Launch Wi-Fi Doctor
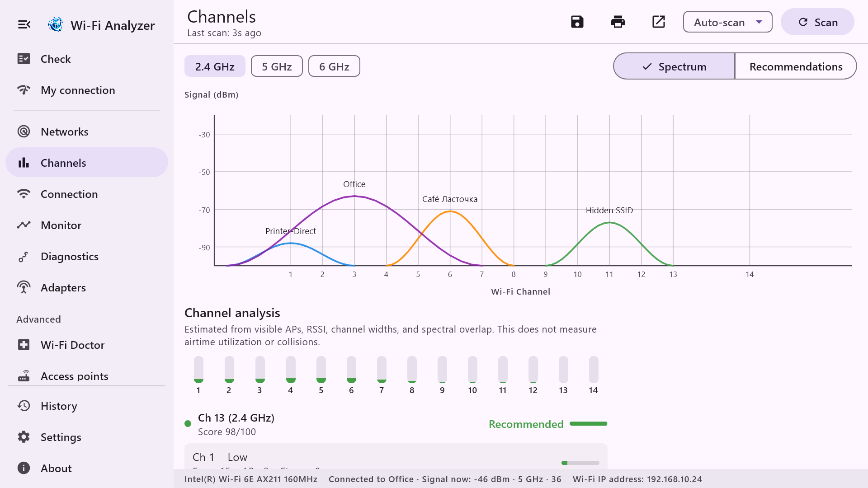868x488 pixels. click(x=87, y=345)
